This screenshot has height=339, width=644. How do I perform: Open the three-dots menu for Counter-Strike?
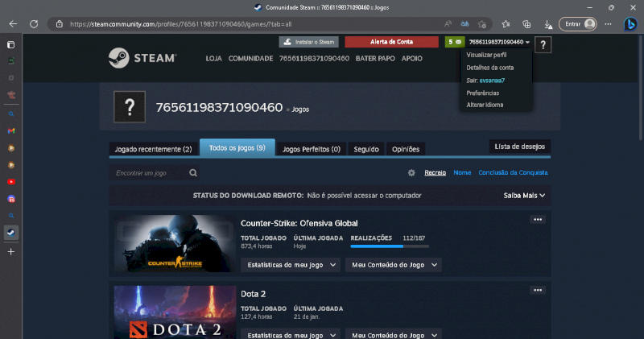pos(538,220)
